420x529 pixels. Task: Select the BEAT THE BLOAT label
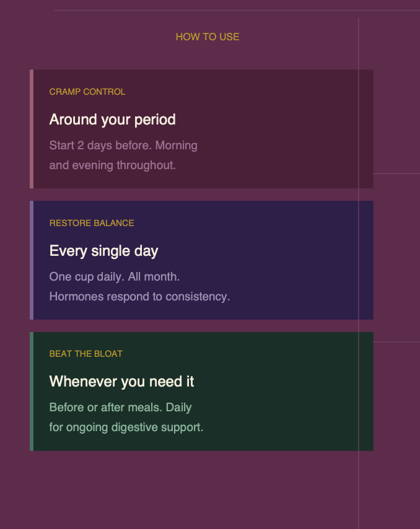point(85,354)
